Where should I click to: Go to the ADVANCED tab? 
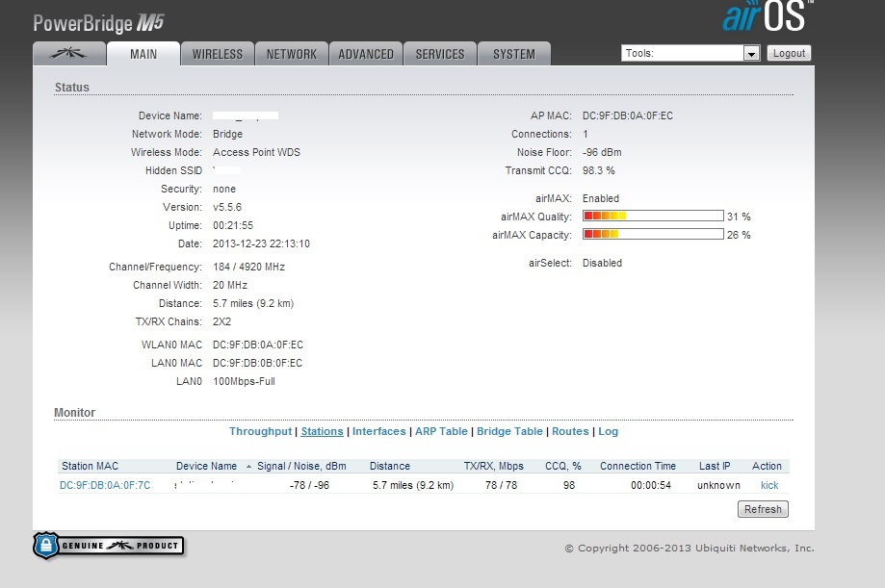[366, 54]
